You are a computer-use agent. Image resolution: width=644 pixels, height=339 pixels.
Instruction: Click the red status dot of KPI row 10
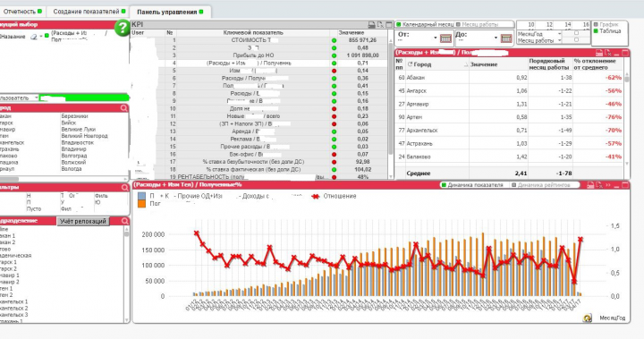tap(334, 109)
